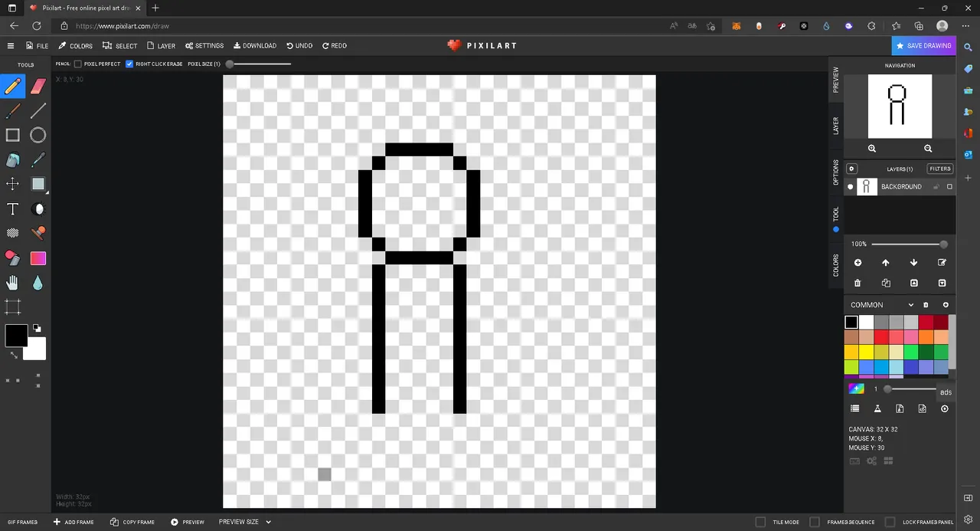The height and width of the screenshot is (531, 980).
Task: Select the Text tool
Action: (13, 209)
